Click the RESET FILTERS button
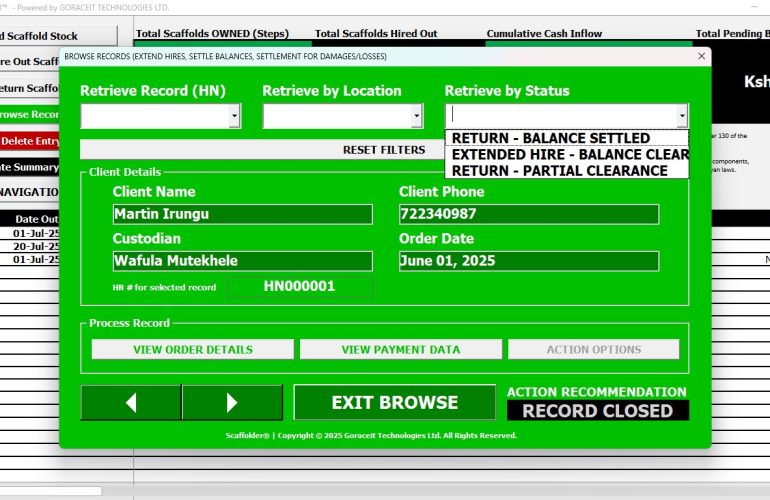 (383, 150)
